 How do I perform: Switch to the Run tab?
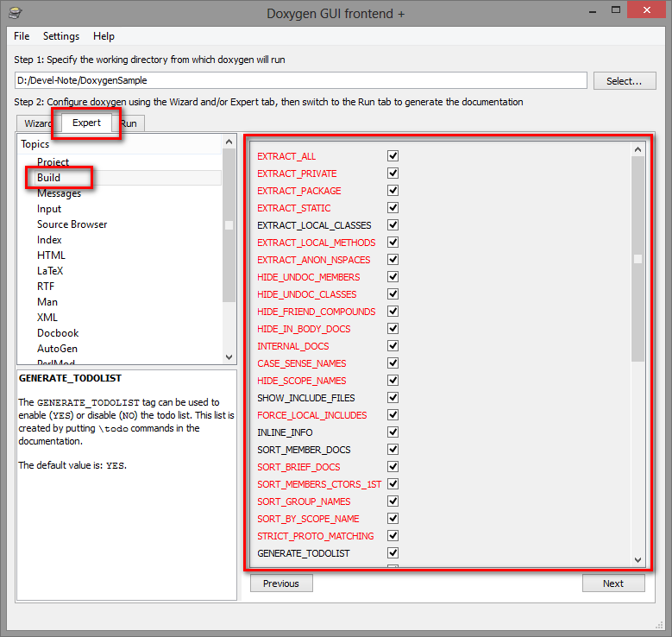coord(129,123)
